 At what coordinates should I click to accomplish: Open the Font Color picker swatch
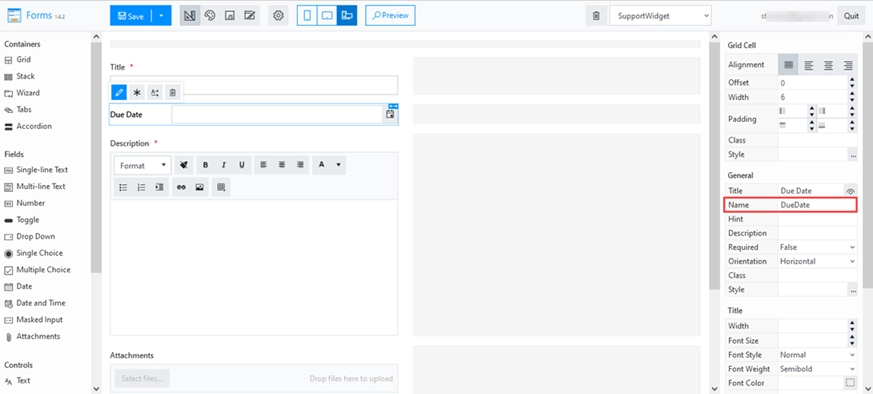[x=850, y=383]
